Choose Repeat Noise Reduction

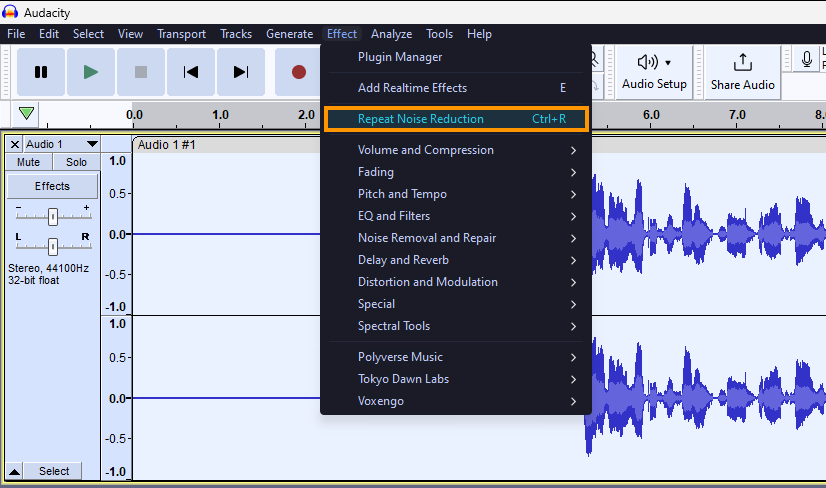coord(456,119)
